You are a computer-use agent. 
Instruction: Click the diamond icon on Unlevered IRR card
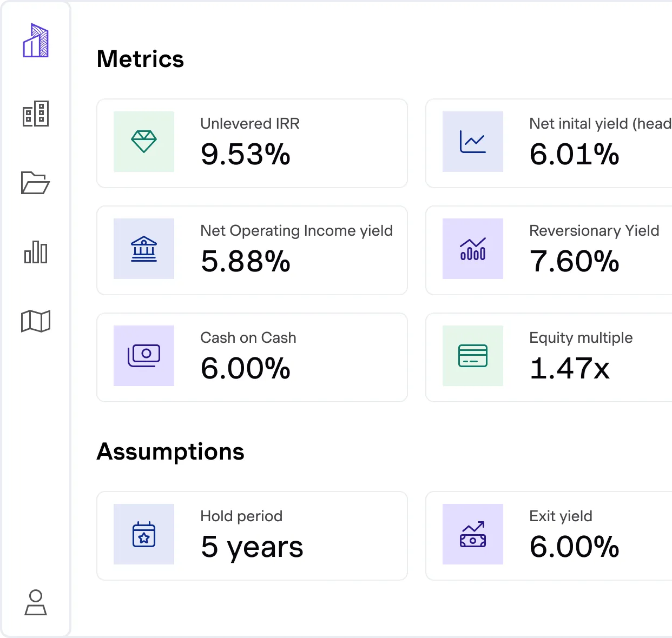pos(144,142)
